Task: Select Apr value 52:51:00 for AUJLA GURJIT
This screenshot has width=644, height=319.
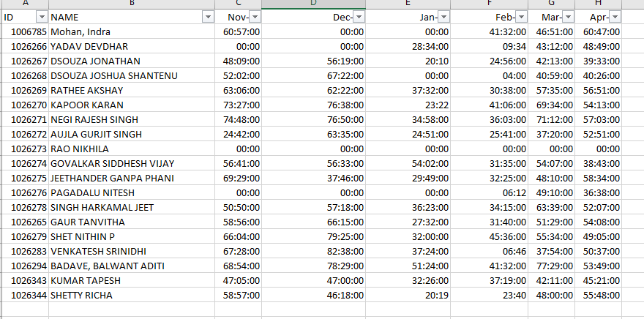Action: pyautogui.click(x=599, y=134)
